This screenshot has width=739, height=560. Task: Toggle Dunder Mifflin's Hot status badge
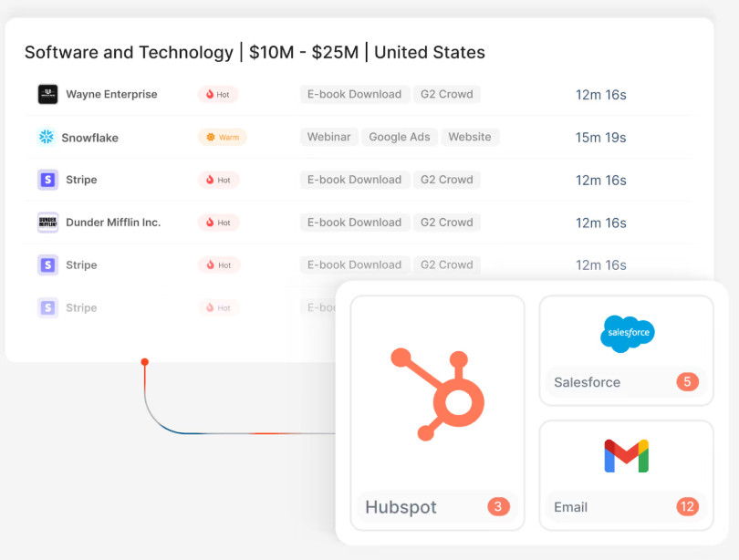coord(218,222)
